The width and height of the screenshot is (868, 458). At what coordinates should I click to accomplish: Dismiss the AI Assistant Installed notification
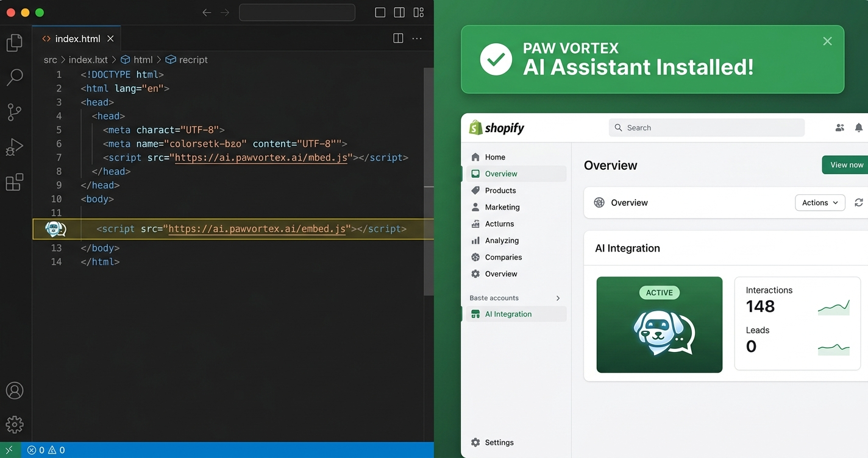coord(827,41)
